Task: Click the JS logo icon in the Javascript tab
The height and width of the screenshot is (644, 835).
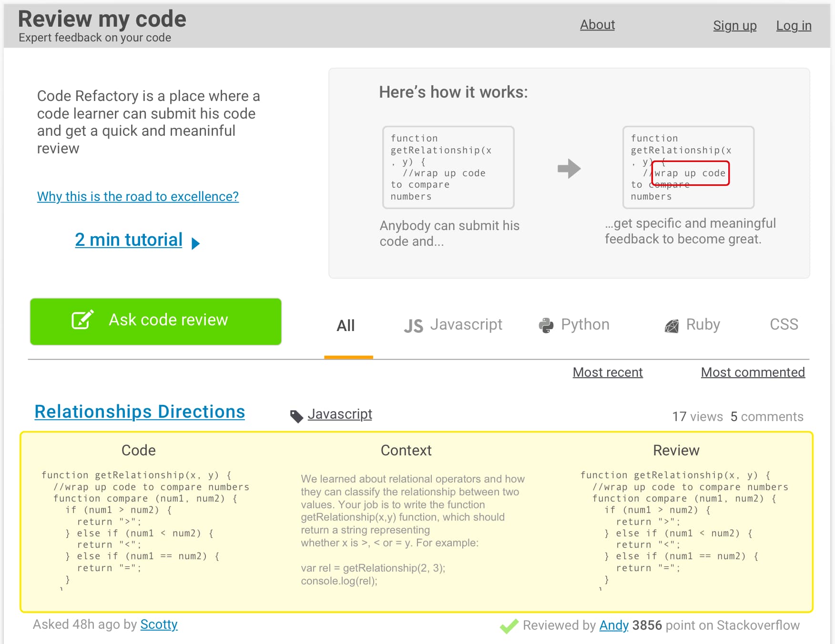Action: pyautogui.click(x=413, y=326)
